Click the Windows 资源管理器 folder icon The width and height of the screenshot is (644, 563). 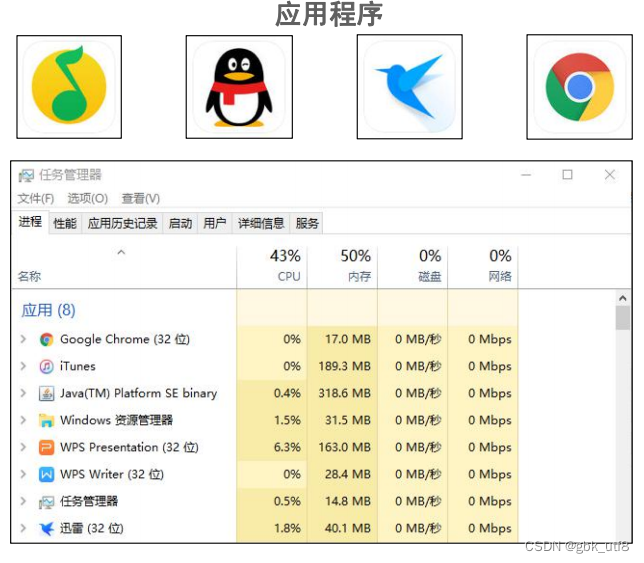tap(46, 421)
